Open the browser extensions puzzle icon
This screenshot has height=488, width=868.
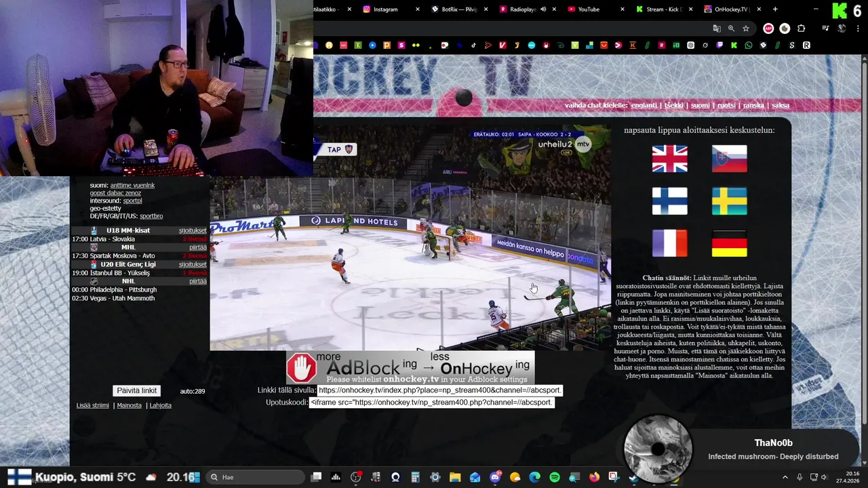click(801, 28)
